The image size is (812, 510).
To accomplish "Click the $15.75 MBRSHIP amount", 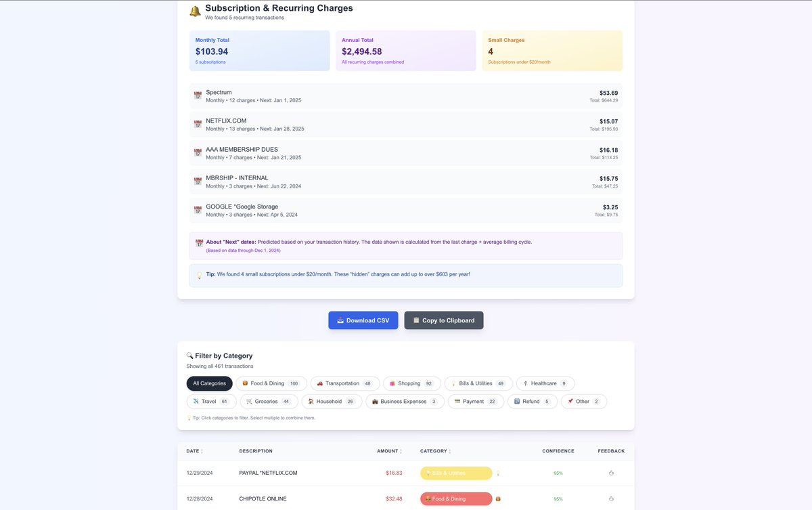I will coord(608,179).
